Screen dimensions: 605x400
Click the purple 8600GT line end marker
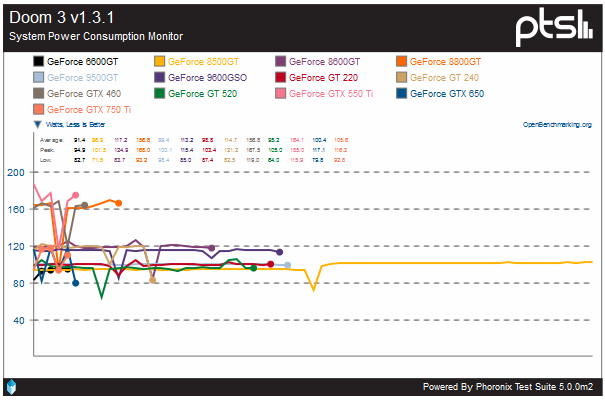coord(211,248)
